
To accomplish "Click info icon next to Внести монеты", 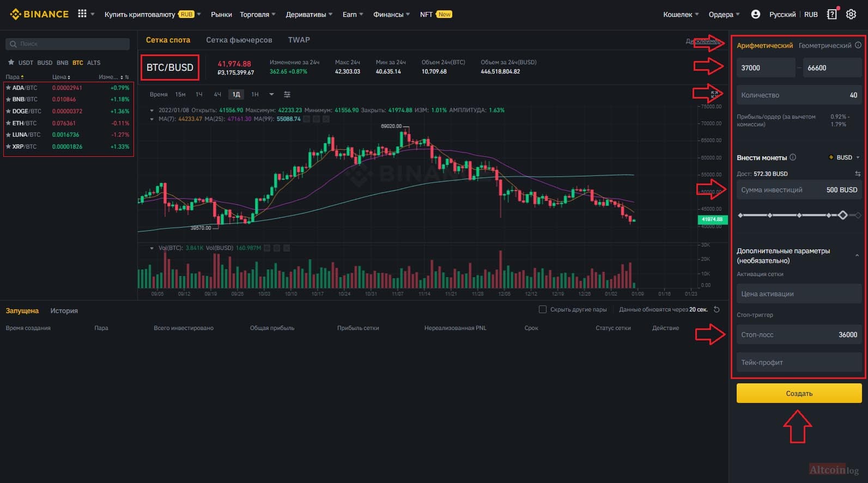I will click(793, 157).
